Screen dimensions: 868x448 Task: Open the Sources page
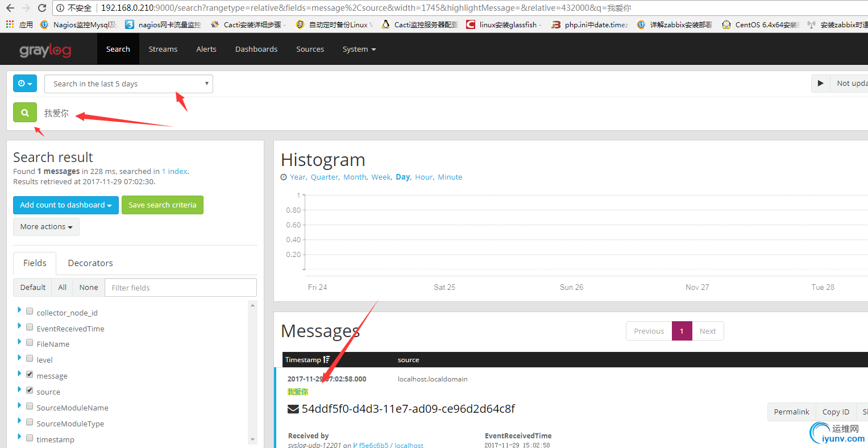pyautogui.click(x=310, y=49)
